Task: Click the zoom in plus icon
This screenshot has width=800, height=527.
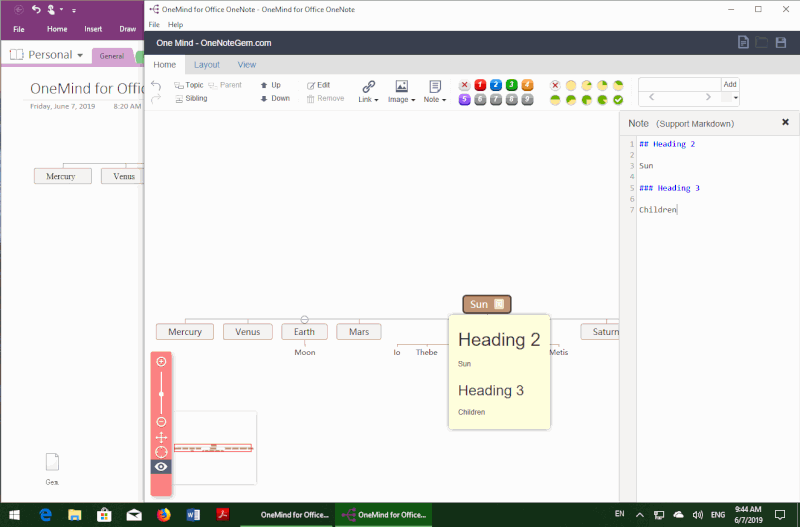Action: point(161,362)
